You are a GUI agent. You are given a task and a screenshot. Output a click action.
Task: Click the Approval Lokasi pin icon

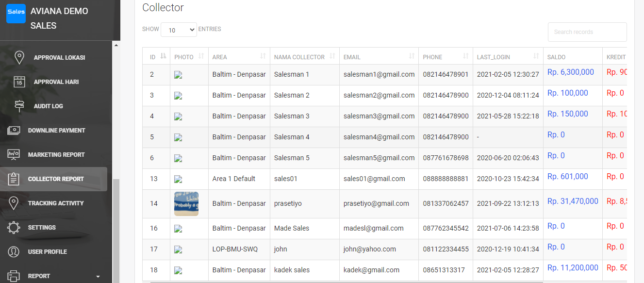pyautogui.click(x=19, y=57)
